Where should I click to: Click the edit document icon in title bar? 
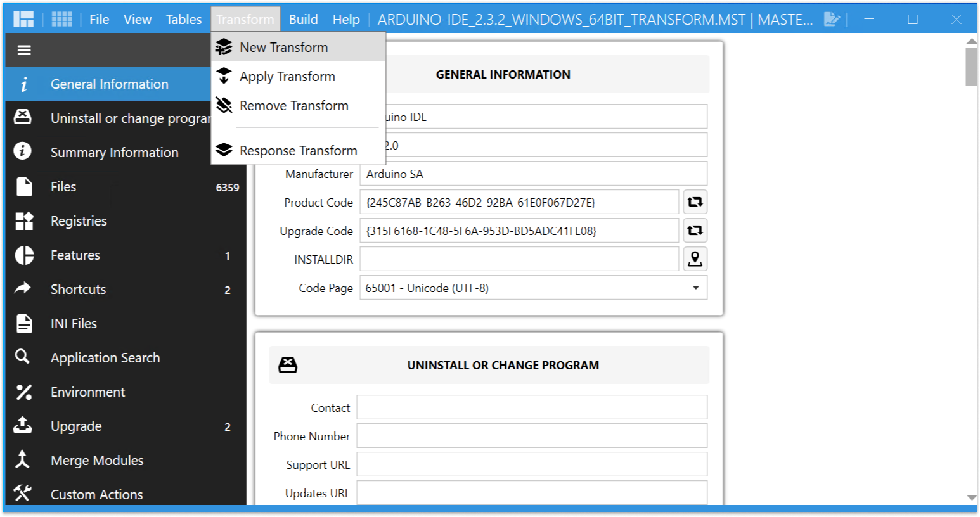click(832, 20)
